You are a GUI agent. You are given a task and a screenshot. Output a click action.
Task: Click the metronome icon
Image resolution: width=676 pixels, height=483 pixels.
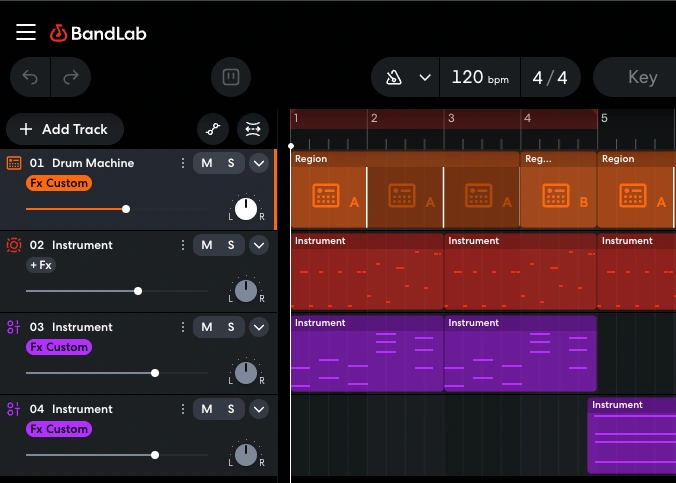pyautogui.click(x=394, y=78)
